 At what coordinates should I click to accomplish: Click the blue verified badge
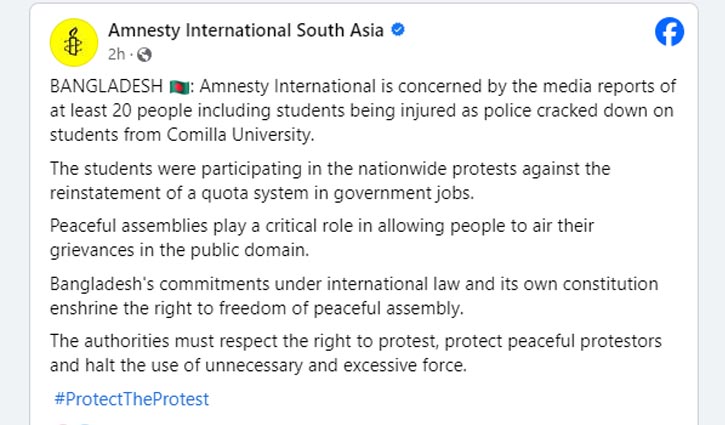click(x=399, y=30)
